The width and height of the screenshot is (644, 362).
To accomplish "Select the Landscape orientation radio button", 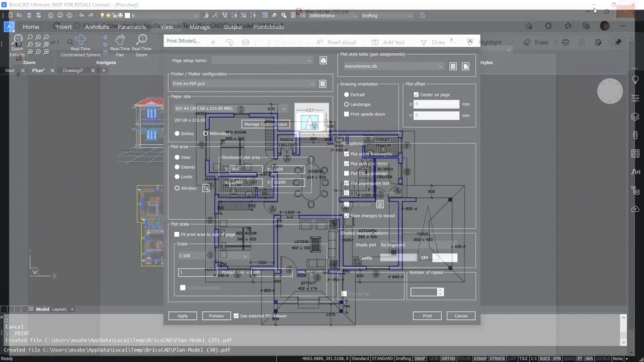I will (346, 105).
